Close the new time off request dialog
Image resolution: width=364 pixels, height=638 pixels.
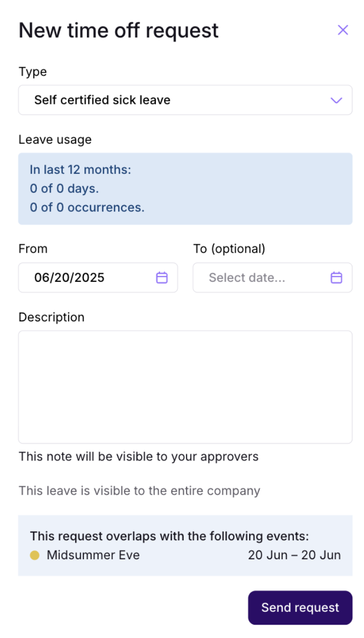click(343, 30)
